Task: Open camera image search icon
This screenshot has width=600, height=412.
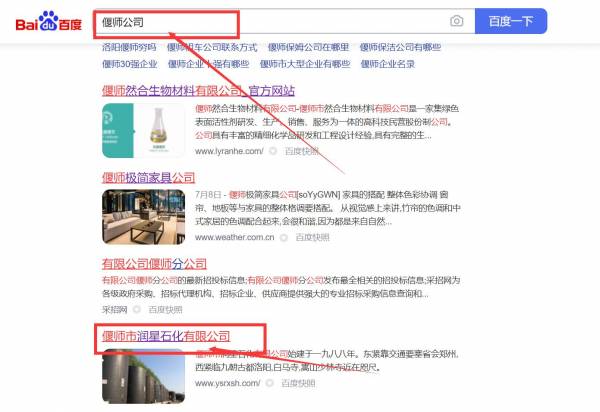Action: [456, 21]
